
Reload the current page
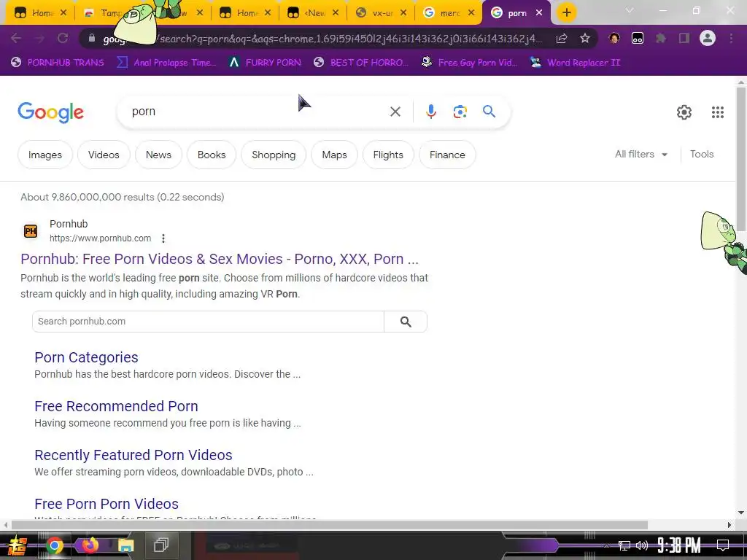(x=63, y=38)
